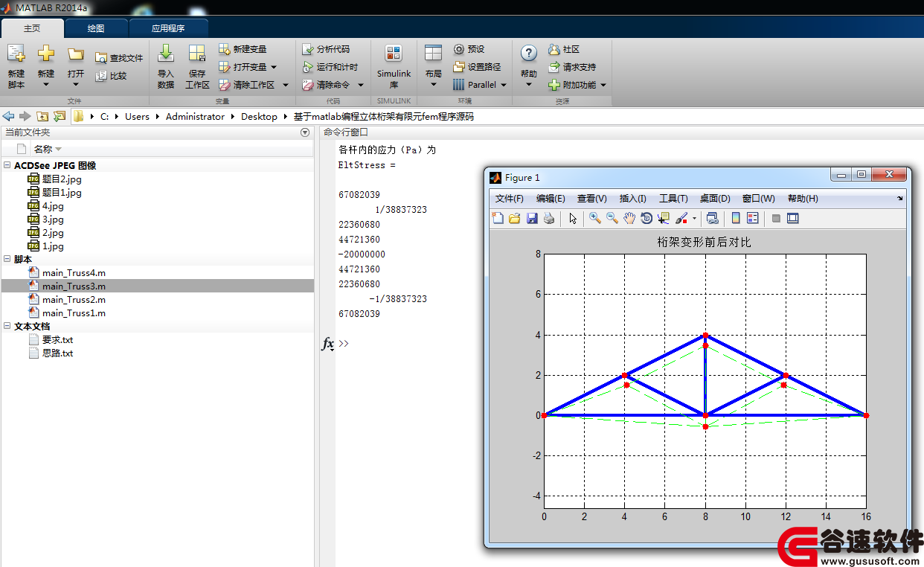Viewport: 924px width, 567px height.
Task: Select the Edit Plot arrow tool
Action: [x=573, y=218]
